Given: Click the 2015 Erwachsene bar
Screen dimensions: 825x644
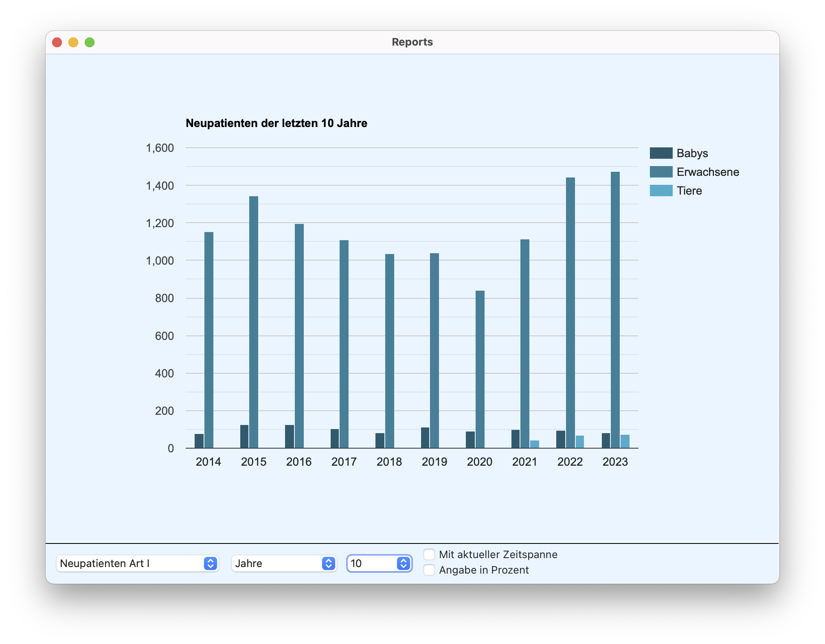Looking at the screenshot, I should tap(254, 322).
